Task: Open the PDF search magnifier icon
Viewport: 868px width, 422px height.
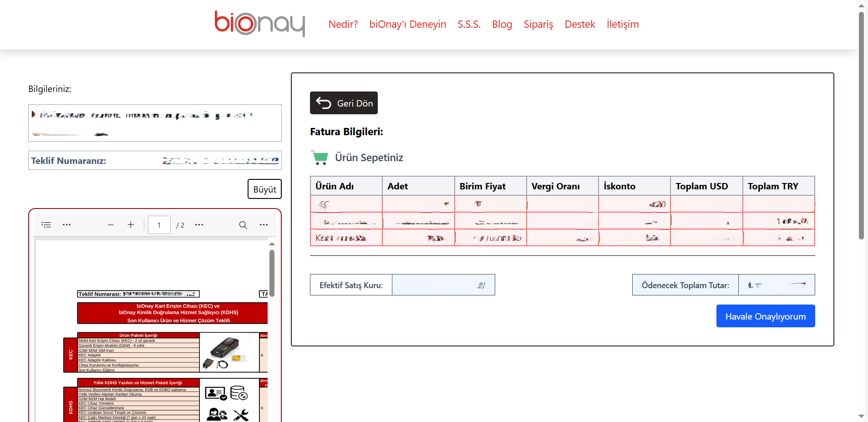Action: (243, 225)
